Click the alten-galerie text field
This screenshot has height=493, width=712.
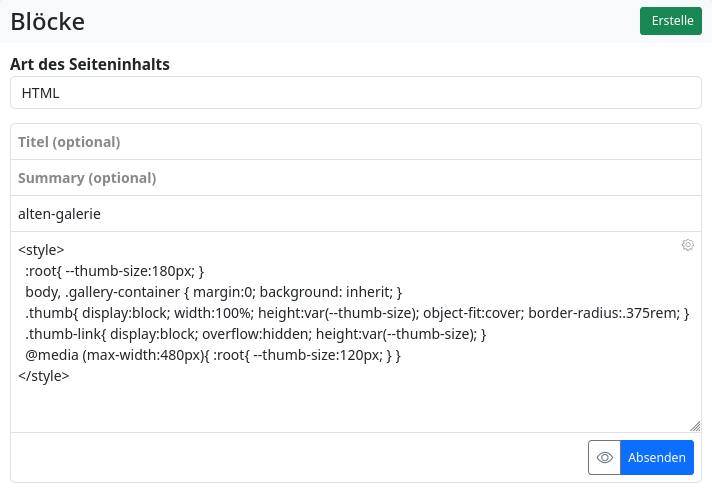pyautogui.click(x=356, y=213)
